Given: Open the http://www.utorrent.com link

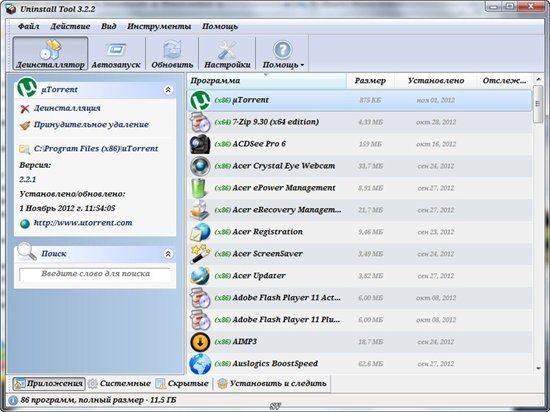Looking at the screenshot, I should tap(83, 223).
